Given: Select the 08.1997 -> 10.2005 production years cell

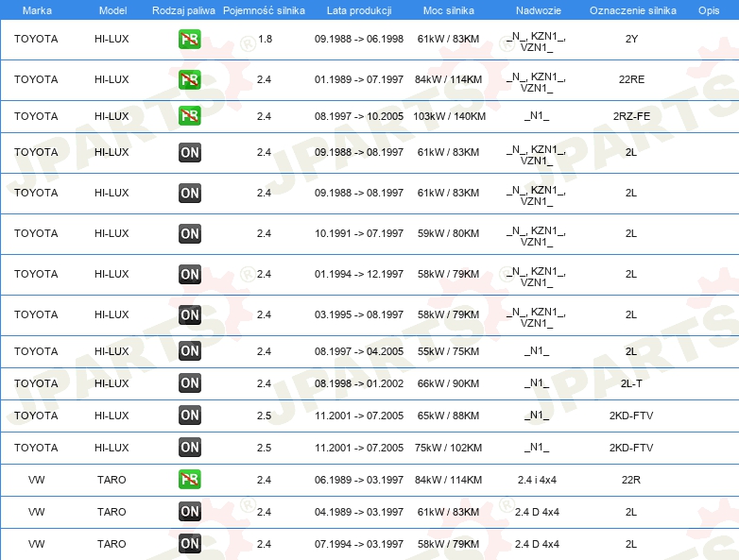Looking at the screenshot, I should (x=359, y=116).
